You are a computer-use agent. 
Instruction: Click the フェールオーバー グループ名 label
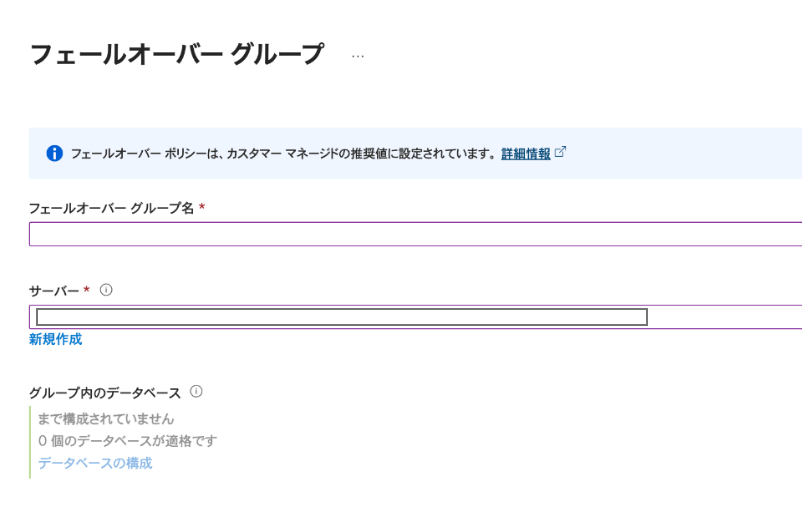(x=111, y=208)
